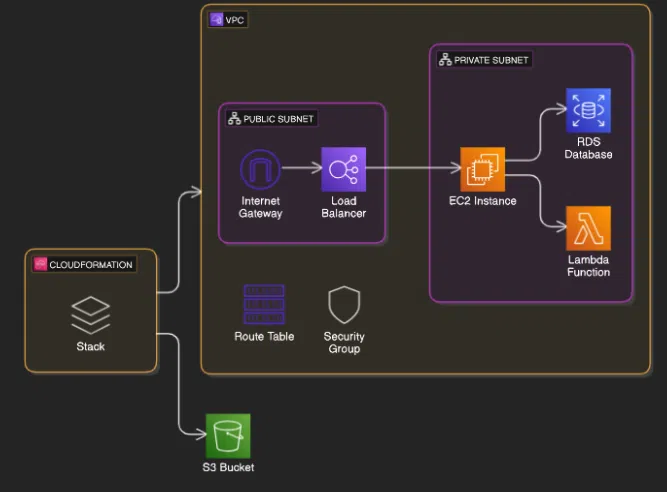Click the "Load Balancer" text label

coord(344,207)
